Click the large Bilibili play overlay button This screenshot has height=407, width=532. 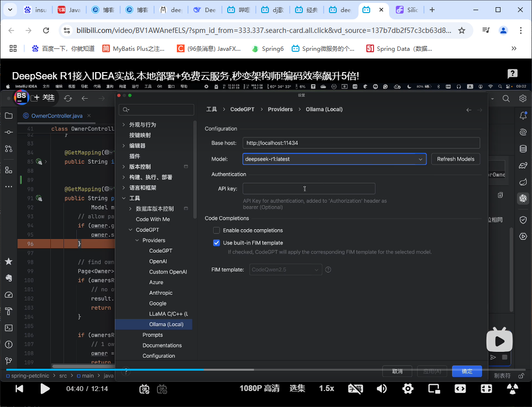500,340
